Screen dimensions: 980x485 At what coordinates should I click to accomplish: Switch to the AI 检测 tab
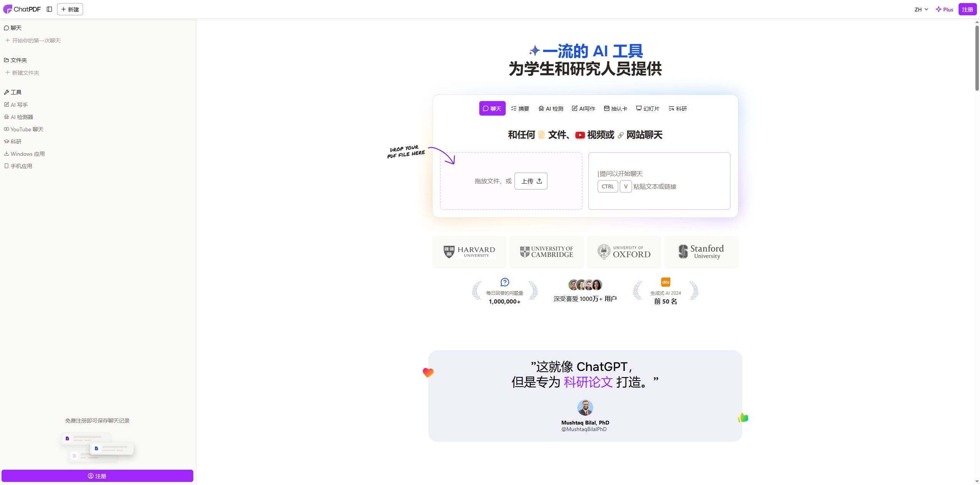click(551, 108)
